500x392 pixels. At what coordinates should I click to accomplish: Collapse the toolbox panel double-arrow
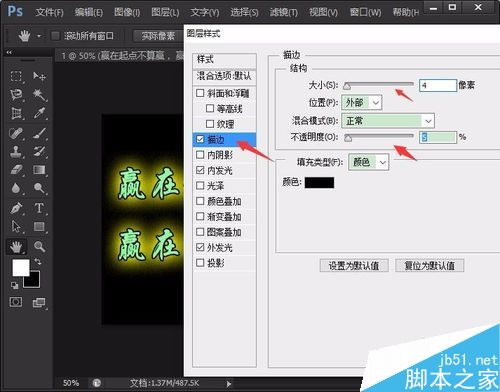[9, 52]
